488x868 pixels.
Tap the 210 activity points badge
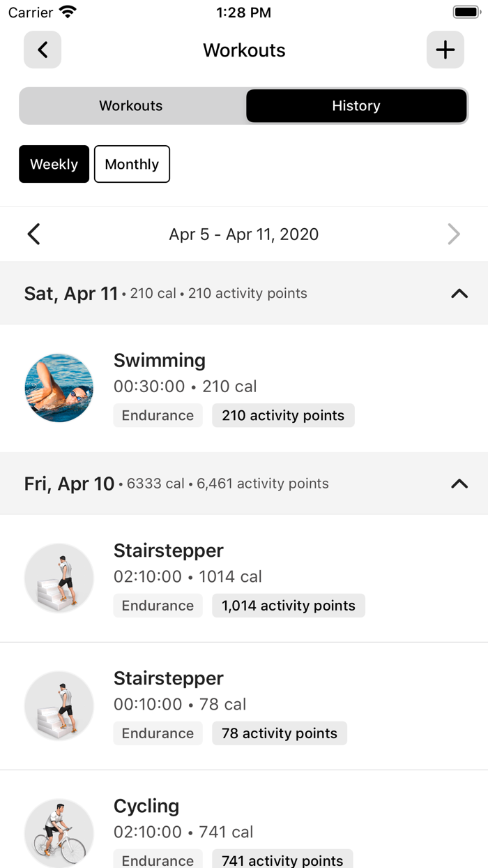(283, 415)
